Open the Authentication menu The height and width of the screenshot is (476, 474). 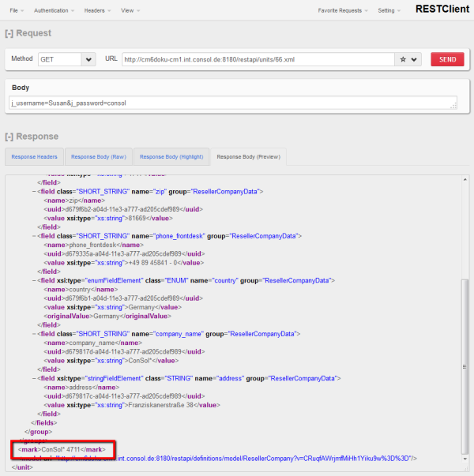54,11
